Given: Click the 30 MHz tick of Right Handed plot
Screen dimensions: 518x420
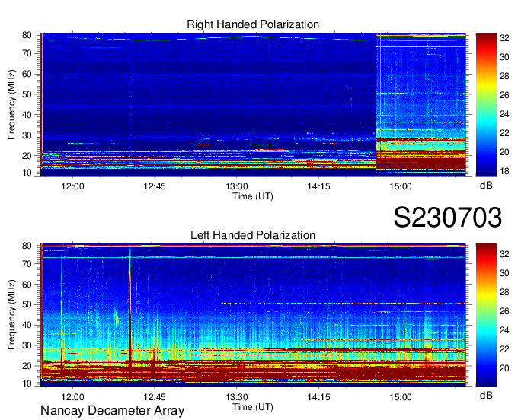Looking at the screenshot, I should point(27,135).
